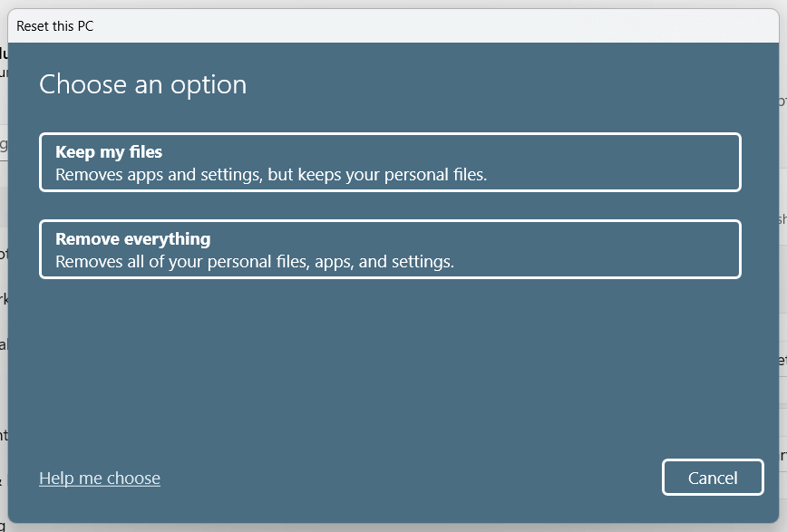The image size is (787, 532).
Task: Click the Choose an option heading
Action: click(x=143, y=85)
